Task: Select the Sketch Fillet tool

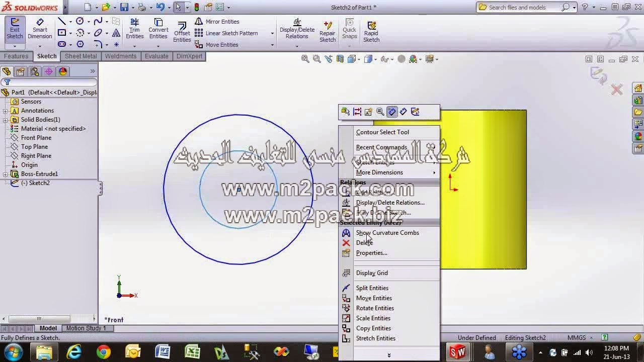Action: 98,44
